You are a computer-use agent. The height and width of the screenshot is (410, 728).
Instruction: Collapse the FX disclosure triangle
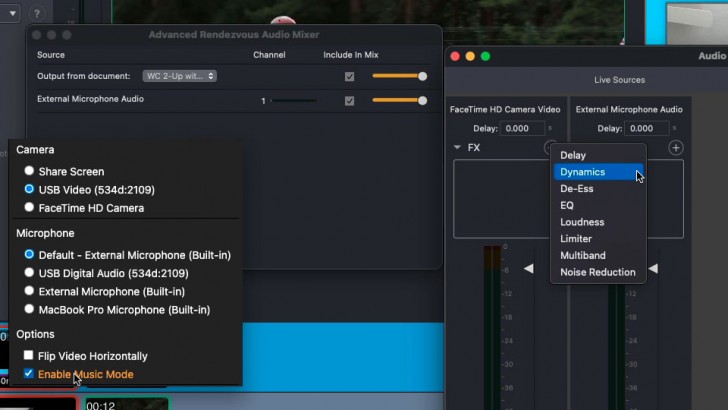coord(457,148)
